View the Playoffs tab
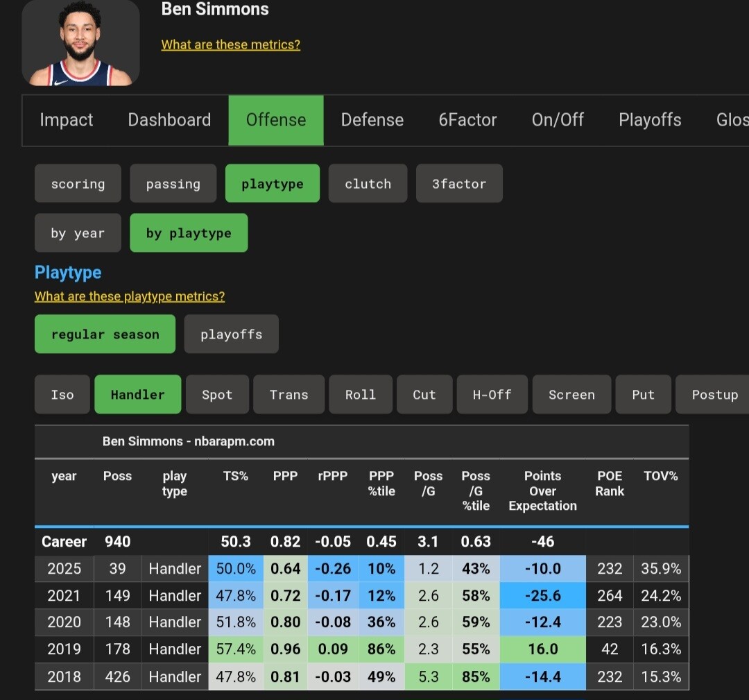 pos(650,120)
